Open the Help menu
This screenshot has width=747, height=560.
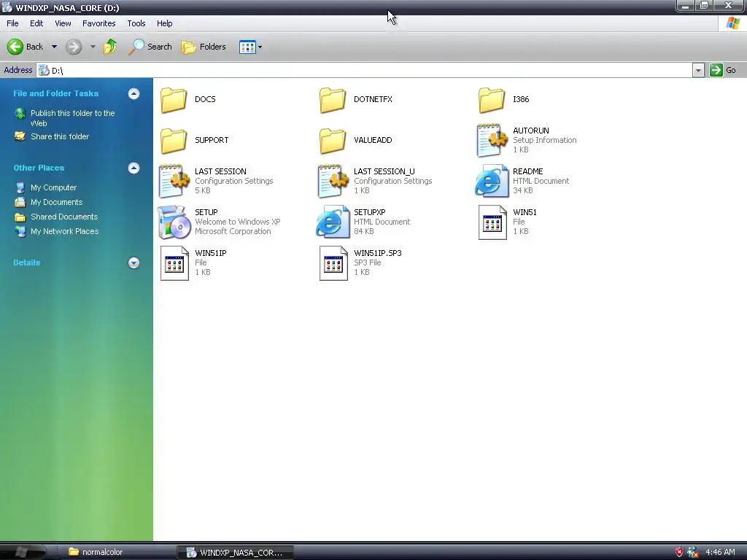164,23
